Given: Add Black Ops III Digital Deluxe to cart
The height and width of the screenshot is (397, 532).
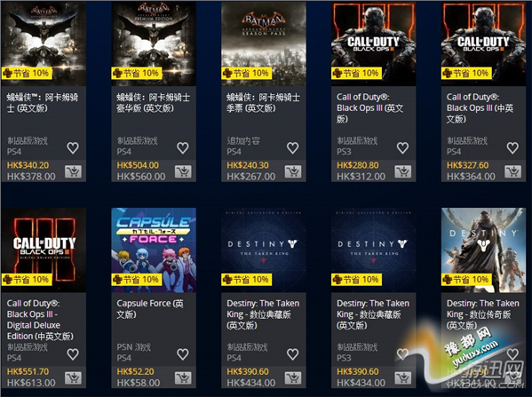Looking at the screenshot, I should (74, 377).
